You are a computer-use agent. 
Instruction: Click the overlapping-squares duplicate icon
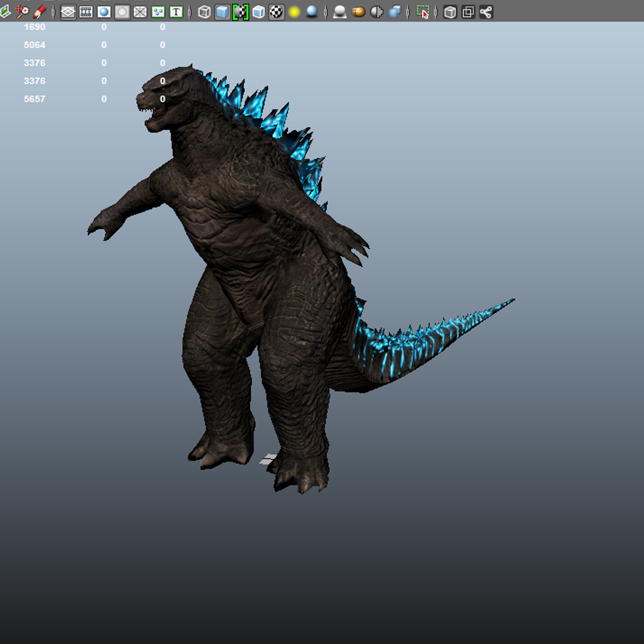pos(468,12)
